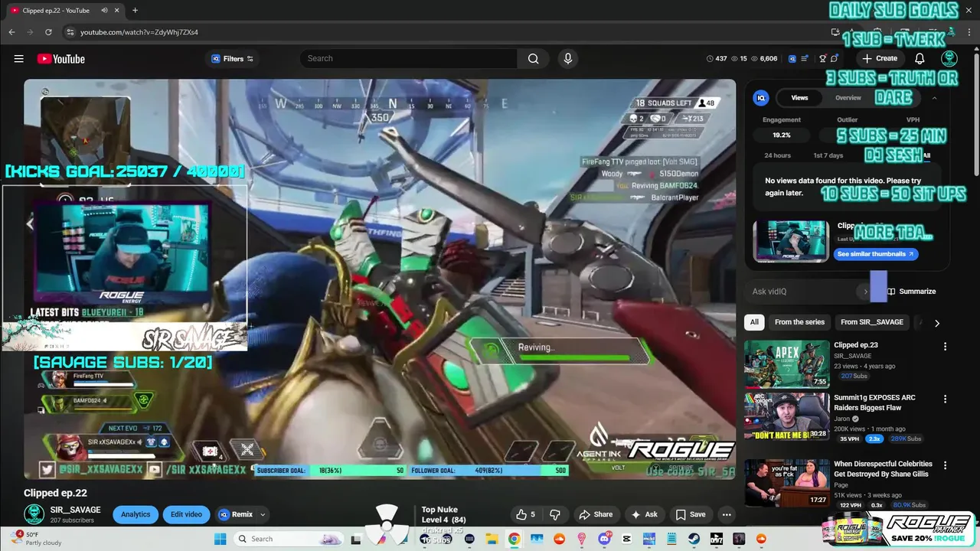This screenshot has height=551, width=980.
Task: Click title Summit1g EXPOSES ARC Raiders
Action: point(874,403)
